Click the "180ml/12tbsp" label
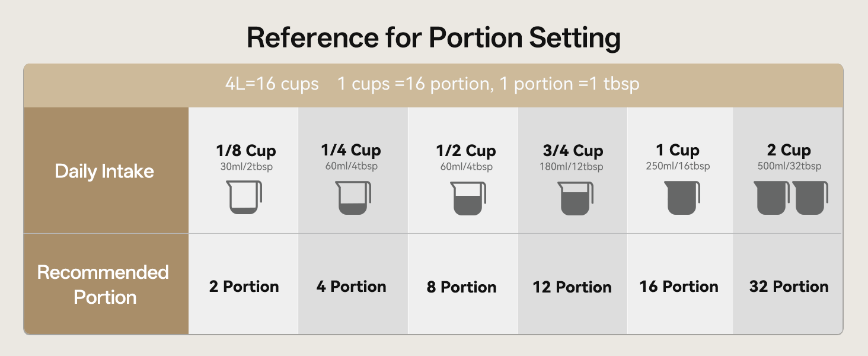The image size is (868, 356). pyautogui.click(x=572, y=167)
